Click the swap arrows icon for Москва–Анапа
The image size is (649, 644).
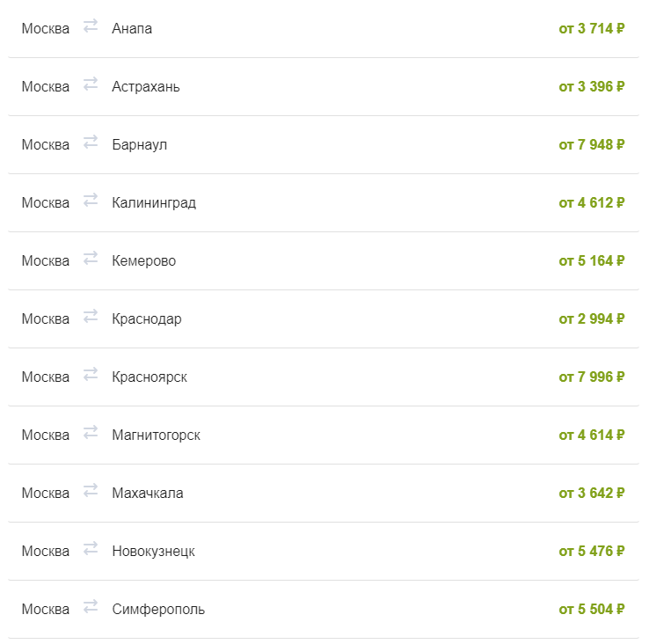91,26
